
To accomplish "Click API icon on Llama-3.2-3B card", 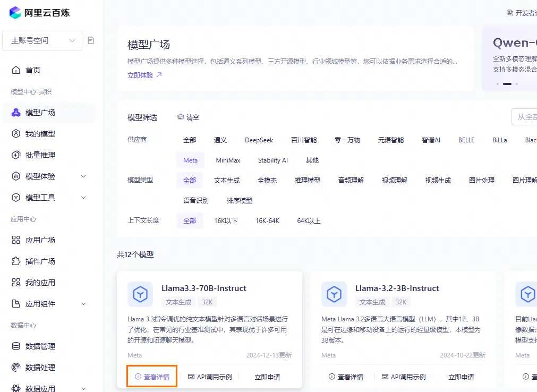I will [x=385, y=377].
